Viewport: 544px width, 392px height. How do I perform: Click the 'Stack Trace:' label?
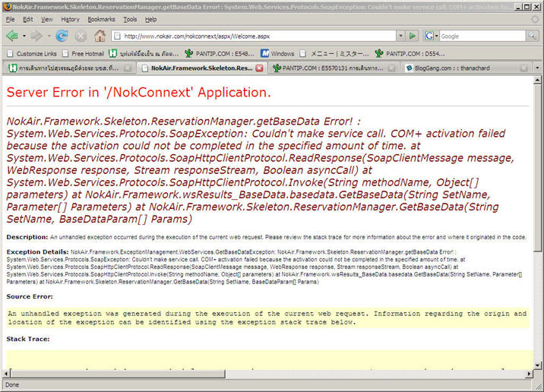28,339
